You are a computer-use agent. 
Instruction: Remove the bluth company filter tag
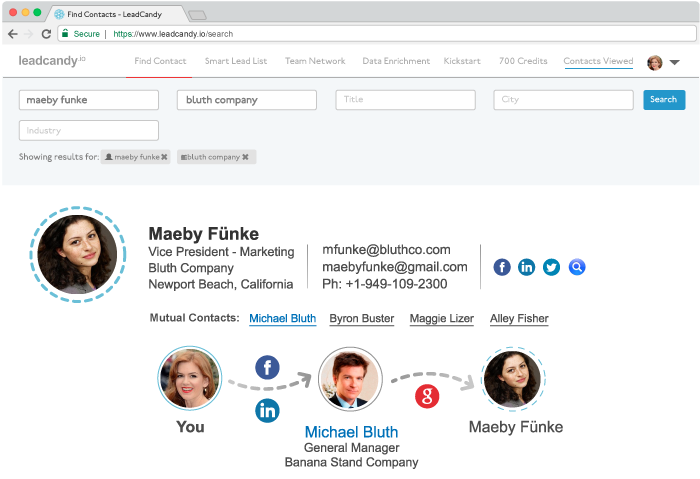(245, 157)
